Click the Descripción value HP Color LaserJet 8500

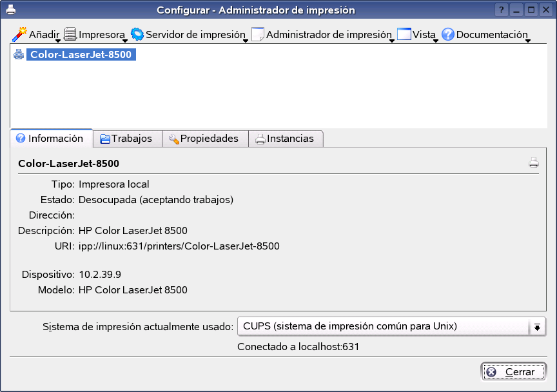click(133, 231)
